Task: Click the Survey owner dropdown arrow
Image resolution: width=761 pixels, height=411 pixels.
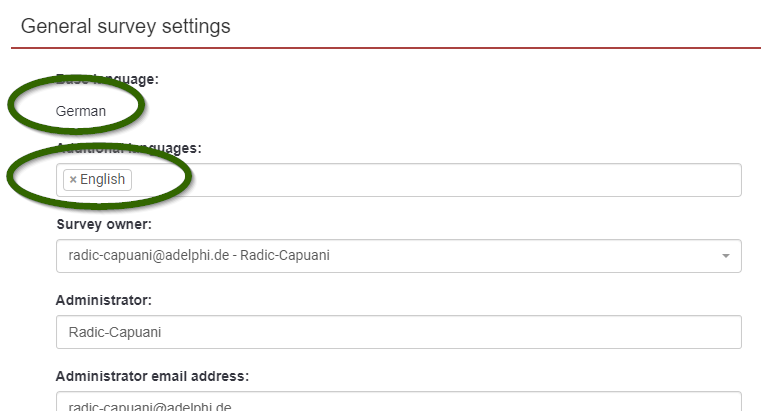Action: tap(725, 256)
